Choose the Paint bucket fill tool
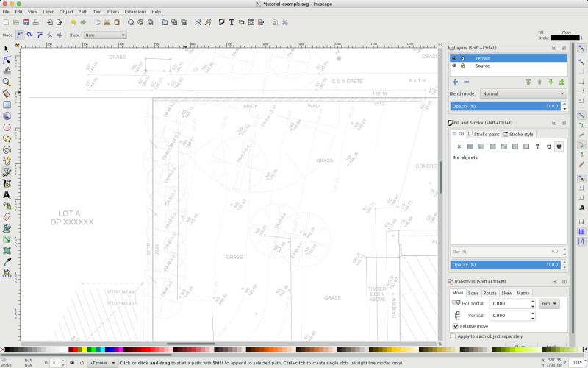 (x=7, y=228)
